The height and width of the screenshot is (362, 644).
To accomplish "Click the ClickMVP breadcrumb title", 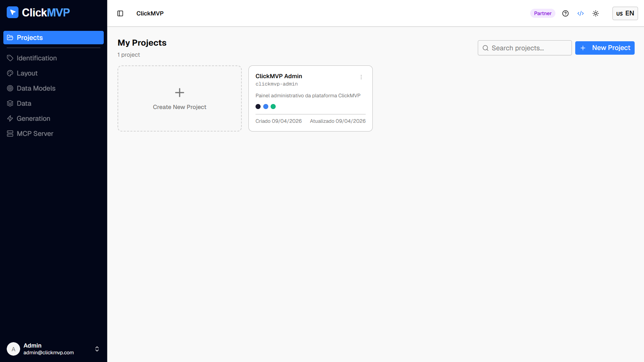I will click(150, 13).
